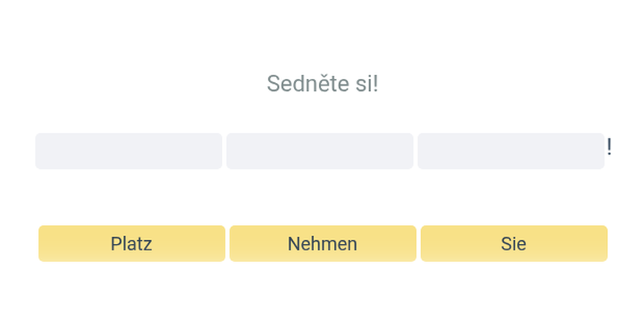The height and width of the screenshot is (322, 644).
Task: Add the word Nehmen to the sentence
Action: point(323,244)
